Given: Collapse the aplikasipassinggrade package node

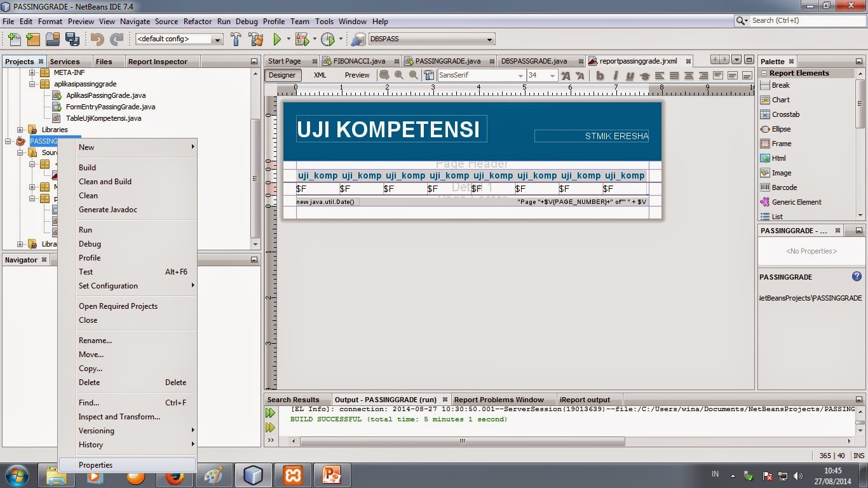Looking at the screenshot, I should point(32,84).
